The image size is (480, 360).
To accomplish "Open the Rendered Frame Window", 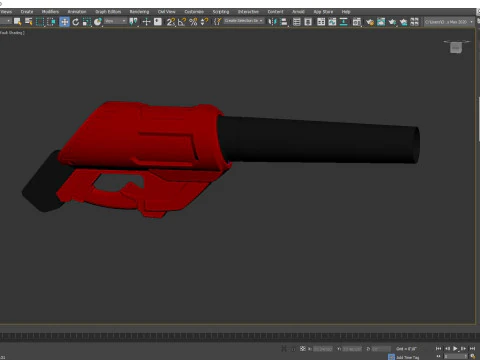I will click(x=381, y=22).
